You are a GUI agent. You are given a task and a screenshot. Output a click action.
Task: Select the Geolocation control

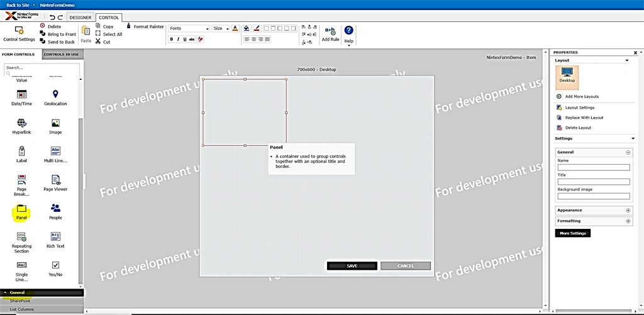click(x=55, y=97)
